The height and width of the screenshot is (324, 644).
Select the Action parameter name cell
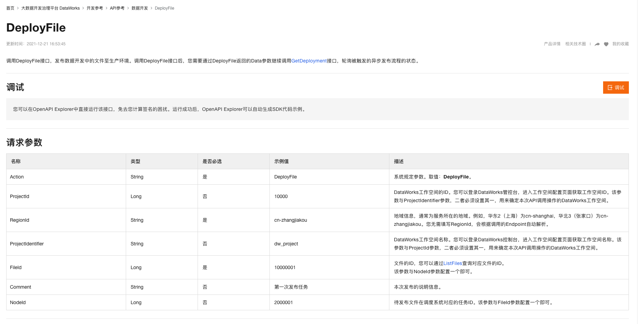pyautogui.click(x=66, y=177)
